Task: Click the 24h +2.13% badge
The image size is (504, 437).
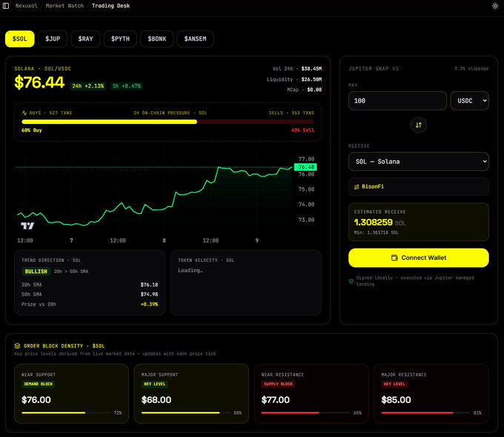Action: coord(87,86)
